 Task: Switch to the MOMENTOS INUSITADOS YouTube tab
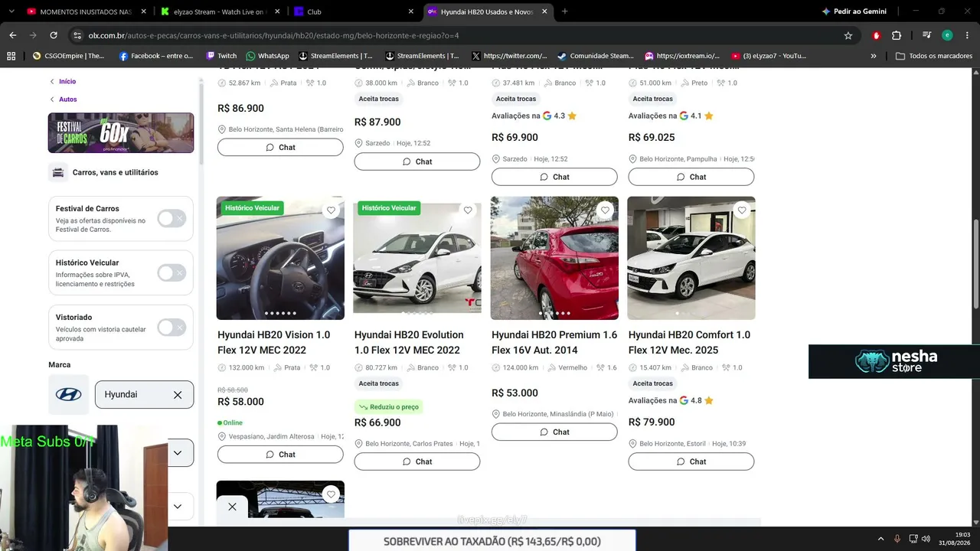point(84,11)
